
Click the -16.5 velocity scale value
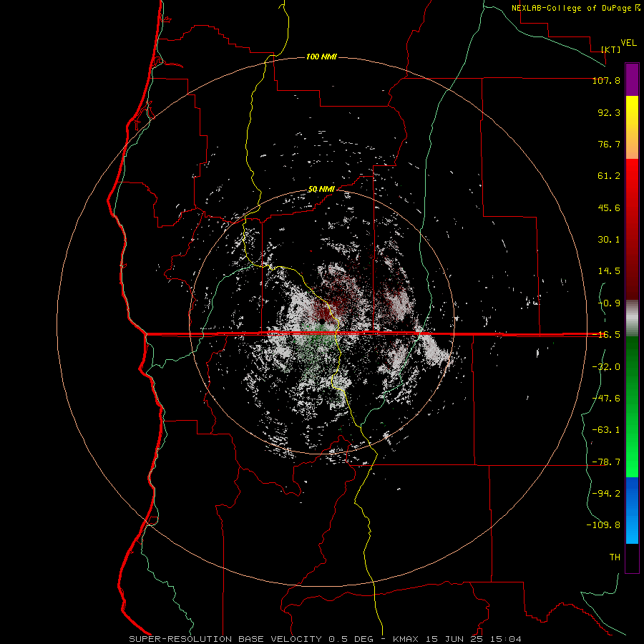coord(606,335)
